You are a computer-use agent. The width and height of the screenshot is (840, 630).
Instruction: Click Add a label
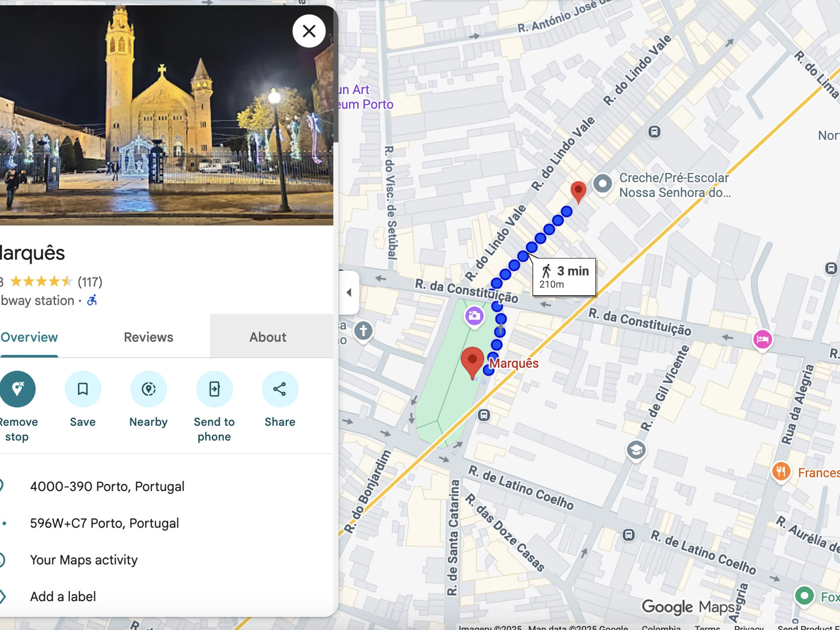pyautogui.click(x=63, y=597)
